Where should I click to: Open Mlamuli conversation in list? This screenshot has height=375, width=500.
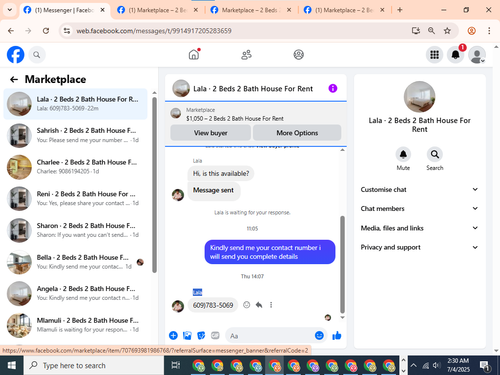click(75, 325)
